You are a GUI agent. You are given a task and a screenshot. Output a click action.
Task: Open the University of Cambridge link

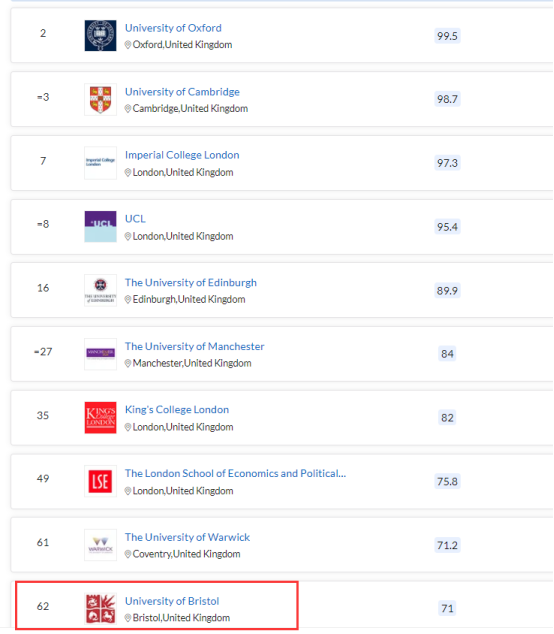[x=182, y=92]
